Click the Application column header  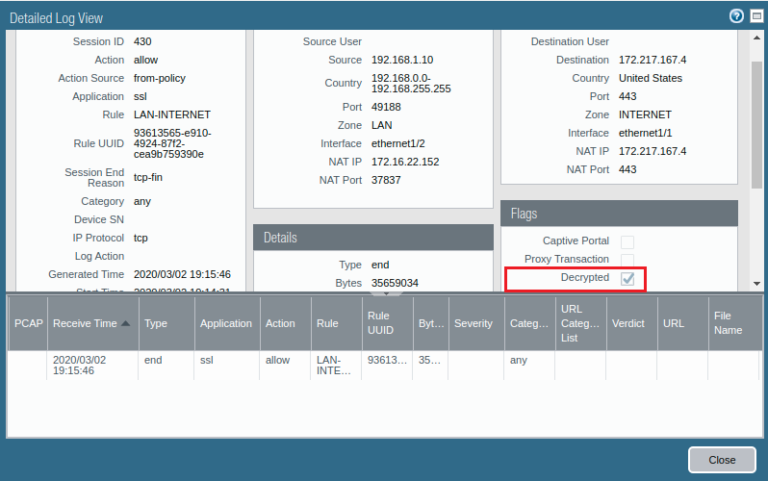(227, 323)
